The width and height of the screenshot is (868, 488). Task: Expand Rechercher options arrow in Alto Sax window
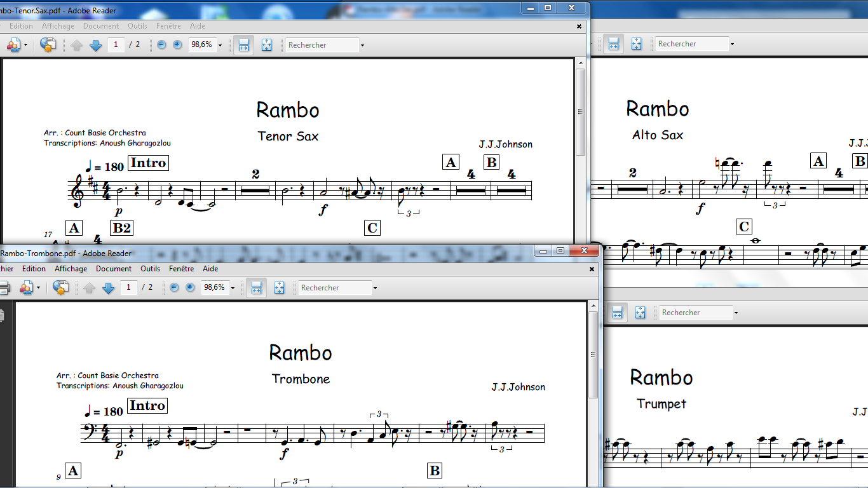[x=732, y=44]
